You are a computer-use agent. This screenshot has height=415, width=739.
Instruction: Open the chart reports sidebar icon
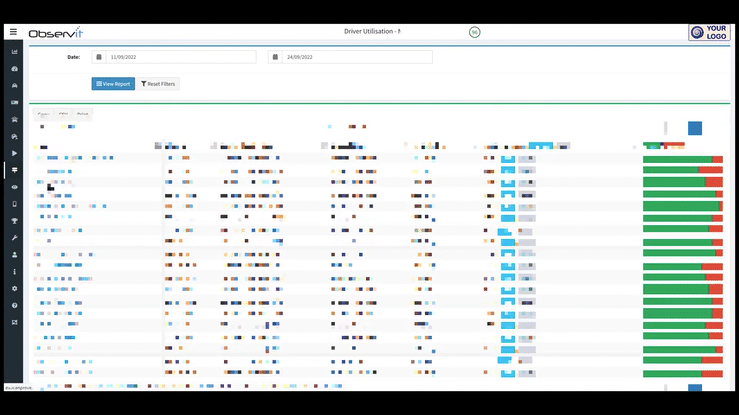[15, 52]
